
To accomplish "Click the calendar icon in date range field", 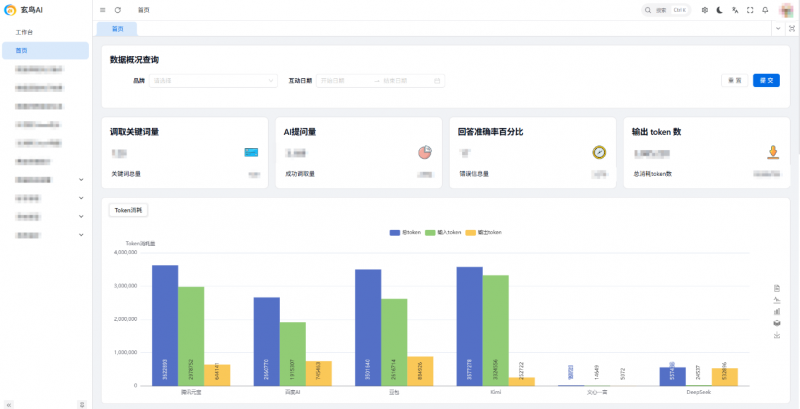I will pos(438,80).
